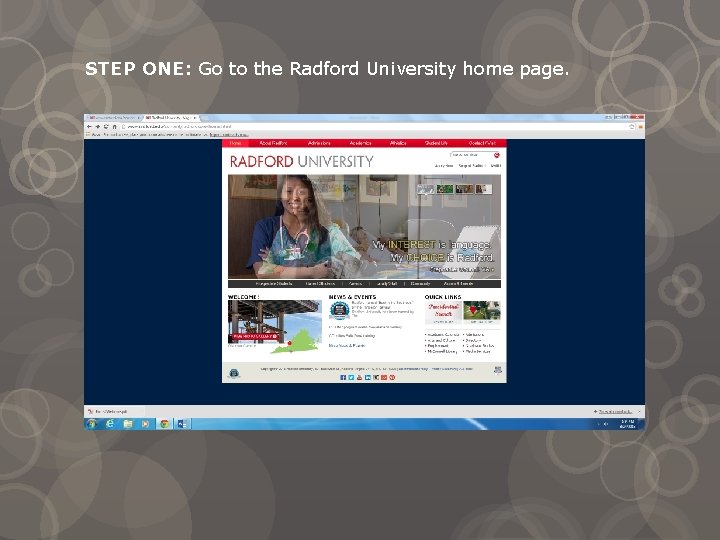Open the Student Life menu item
This screenshot has width=720, height=540.
click(436, 143)
